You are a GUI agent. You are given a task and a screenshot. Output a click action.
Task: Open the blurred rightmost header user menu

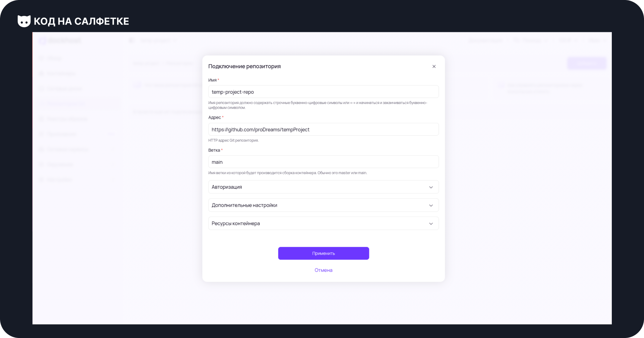click(x=597, y=41)
